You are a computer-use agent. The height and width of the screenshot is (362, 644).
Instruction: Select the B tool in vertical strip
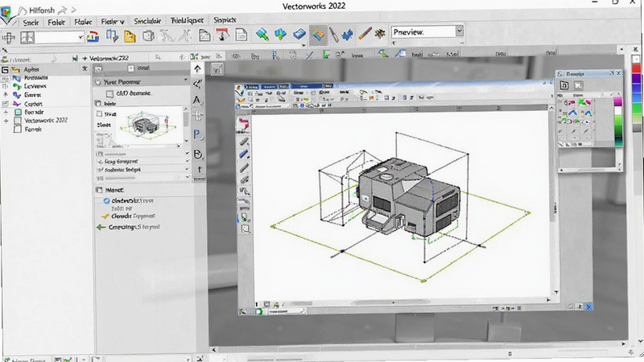[x=197, y=154]
